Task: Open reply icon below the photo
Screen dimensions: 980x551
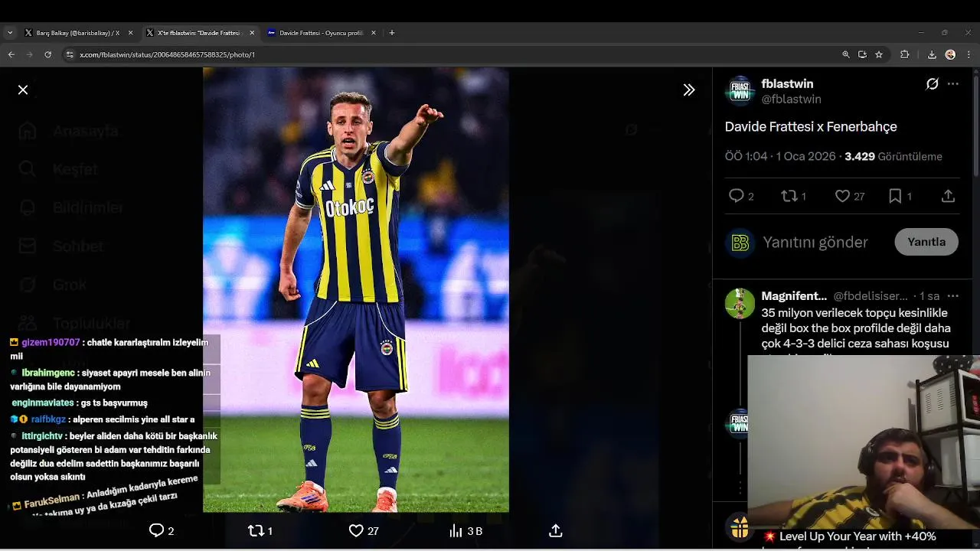Action: point(156,530)
